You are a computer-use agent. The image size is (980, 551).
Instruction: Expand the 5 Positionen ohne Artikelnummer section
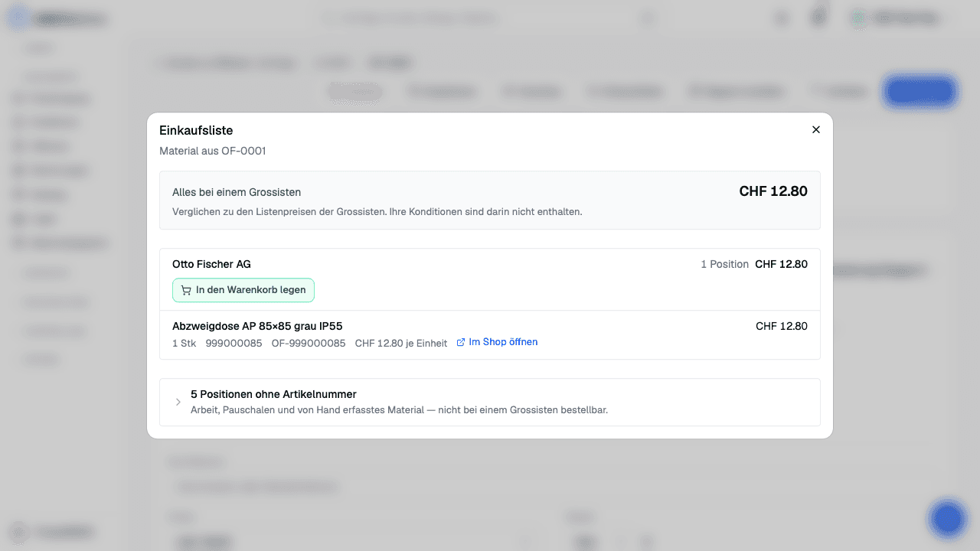click(490, 402)
